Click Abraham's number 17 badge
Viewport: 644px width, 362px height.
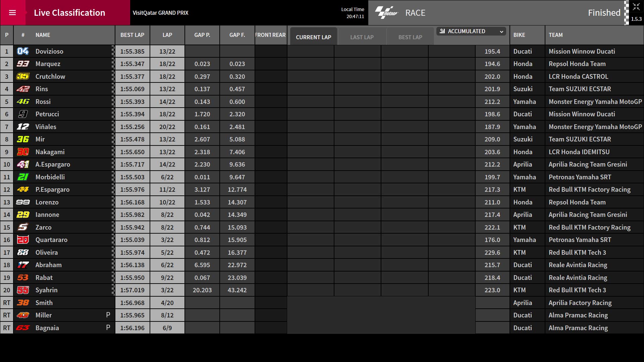coord(23,265)
